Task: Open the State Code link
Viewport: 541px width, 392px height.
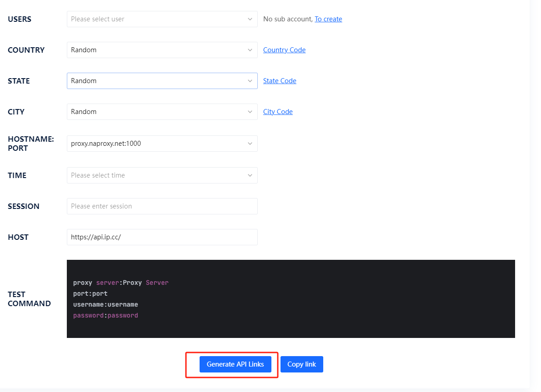Action: pos(280,81)
